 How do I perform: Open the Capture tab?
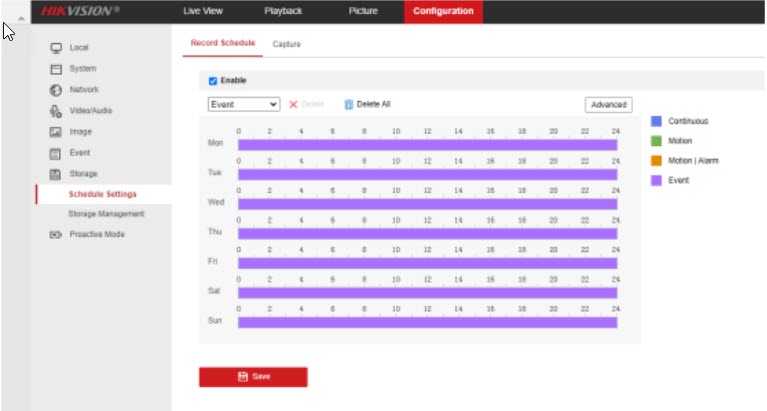pos(286,45)
